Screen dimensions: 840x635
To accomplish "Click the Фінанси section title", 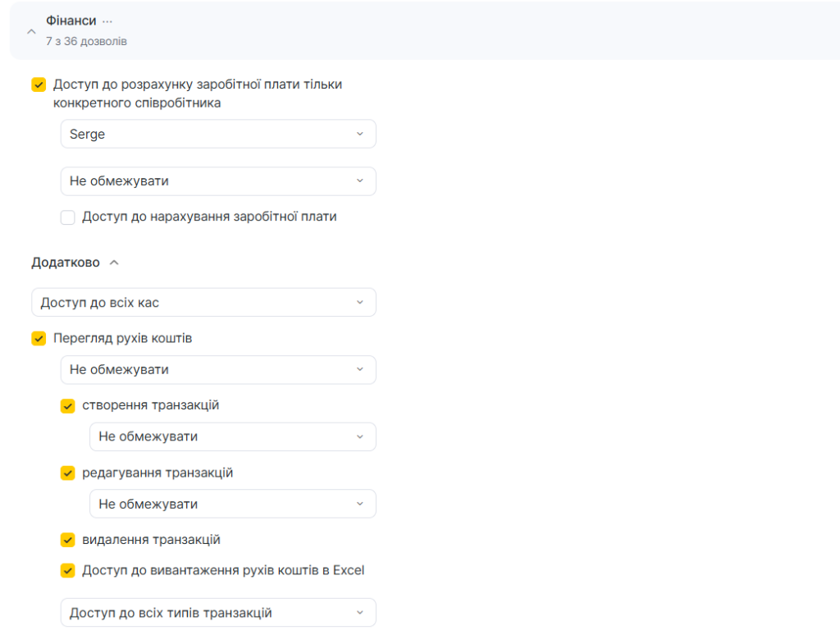I will 71,21.
